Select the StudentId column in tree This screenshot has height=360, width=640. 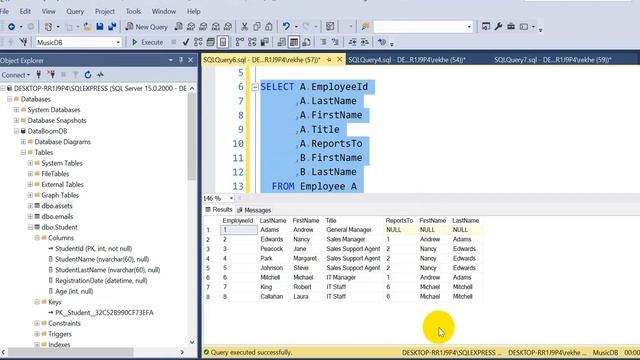pyautogui.click(x=93, y=249)
